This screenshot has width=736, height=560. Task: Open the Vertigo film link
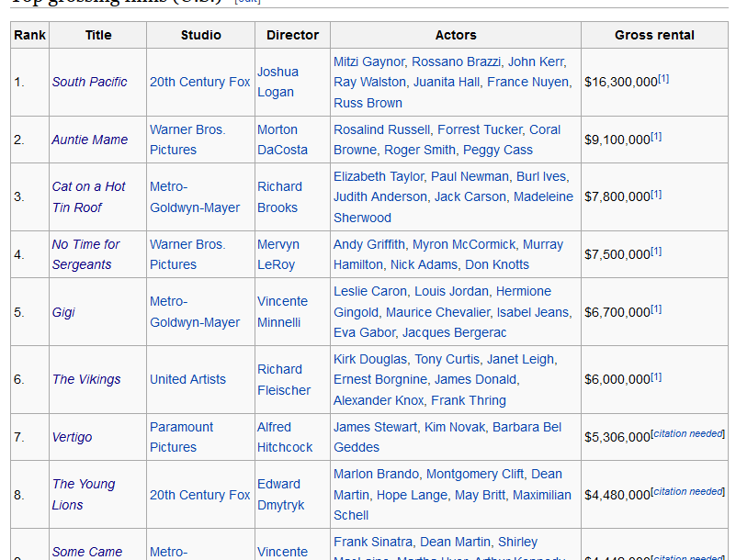coord(72,437)
